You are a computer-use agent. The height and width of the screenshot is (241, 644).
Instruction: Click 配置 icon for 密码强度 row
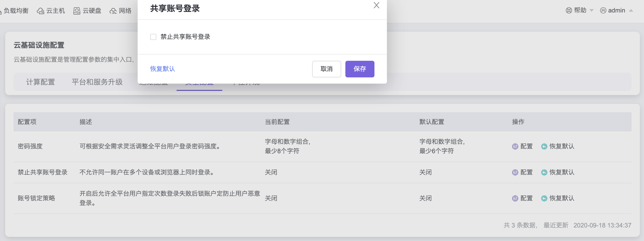(x=515, y=146)
